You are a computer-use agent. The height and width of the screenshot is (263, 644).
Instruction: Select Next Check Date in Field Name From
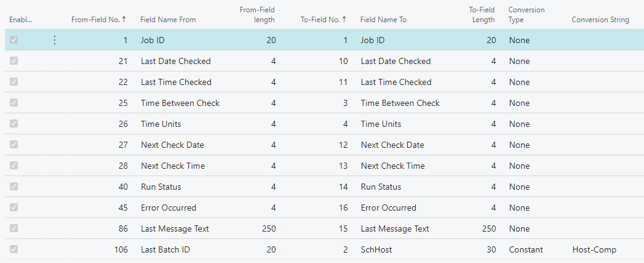[x=172, y=145]
